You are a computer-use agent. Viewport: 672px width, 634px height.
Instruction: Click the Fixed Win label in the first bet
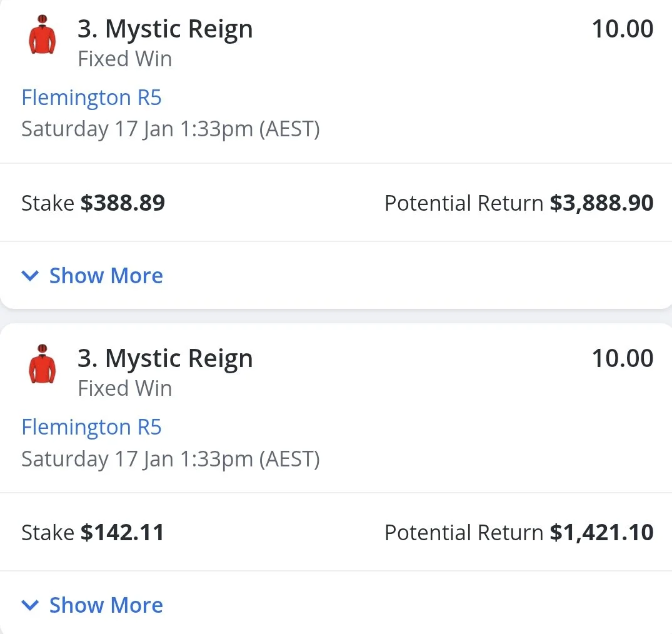[x=124, y=59]
